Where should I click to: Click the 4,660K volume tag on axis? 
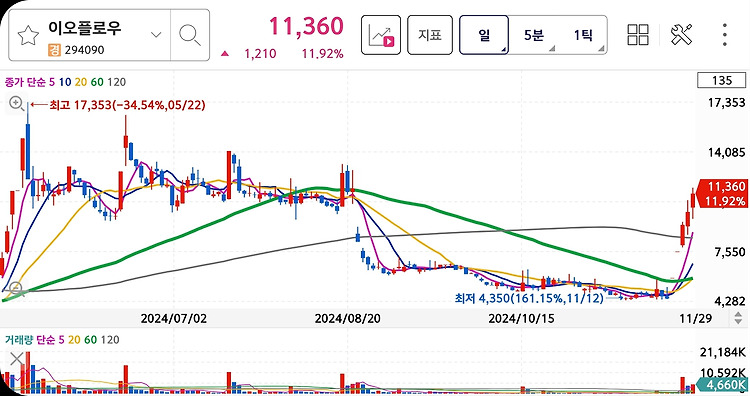tap(723, 385)
